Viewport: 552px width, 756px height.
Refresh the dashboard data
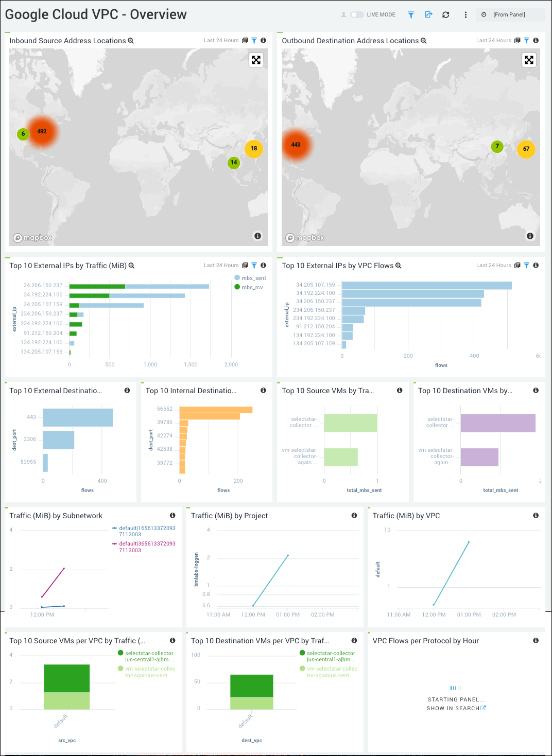(x=445, y=14)
